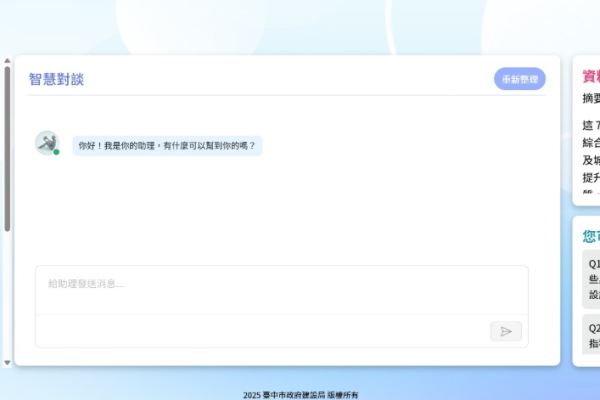The width and height of the screenshot is (600, 400).
Task: Click the vertical scrollbar thumb
Action: [x=7, y=149]
